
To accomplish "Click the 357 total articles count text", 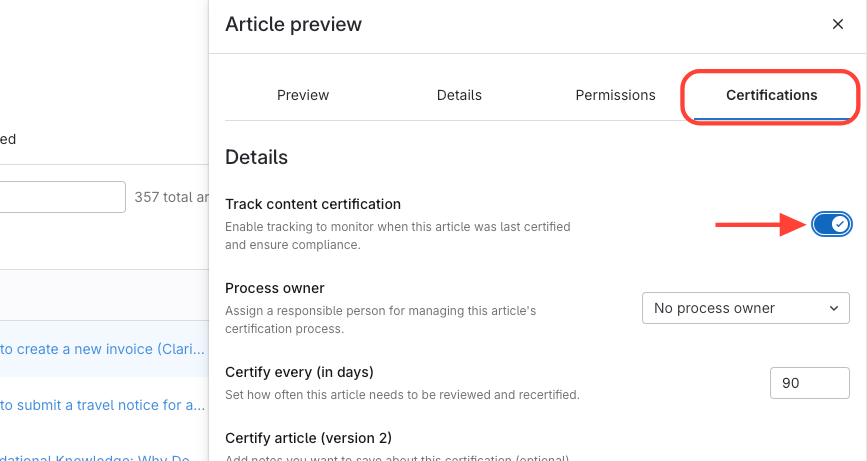I will tap(171, 197).
